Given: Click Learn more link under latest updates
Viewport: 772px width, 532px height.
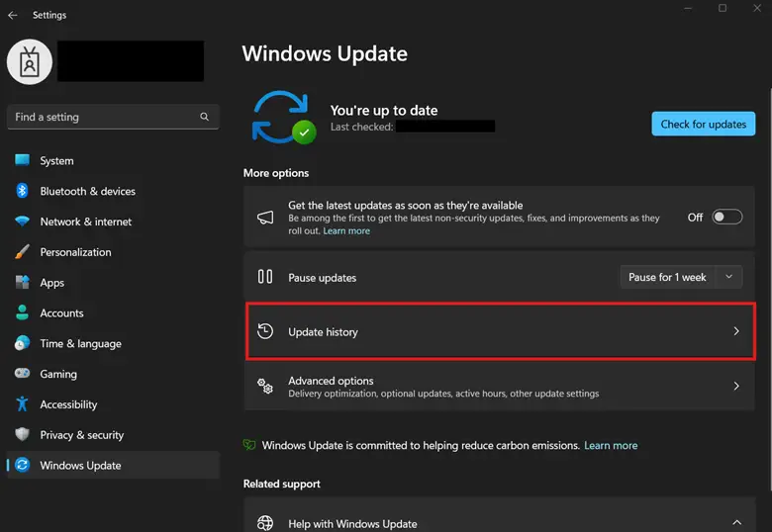Looking at the screenshot, I should [346, 230].
